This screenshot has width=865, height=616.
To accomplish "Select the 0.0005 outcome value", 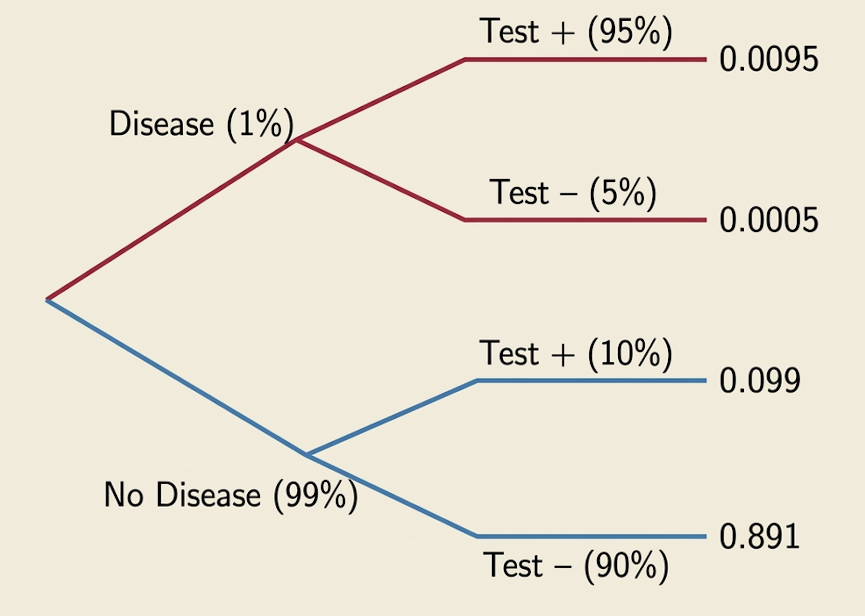I will 768,220.
